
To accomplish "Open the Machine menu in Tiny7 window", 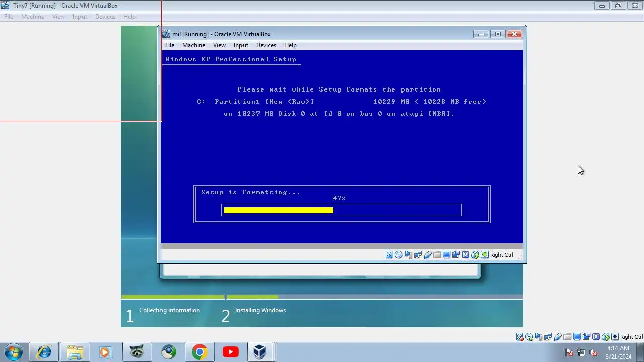I will point(33,17).
